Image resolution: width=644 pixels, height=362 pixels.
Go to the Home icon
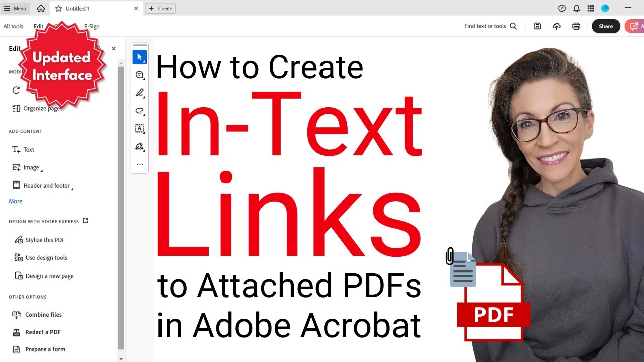pyautogui.click(x=41, y=8)
